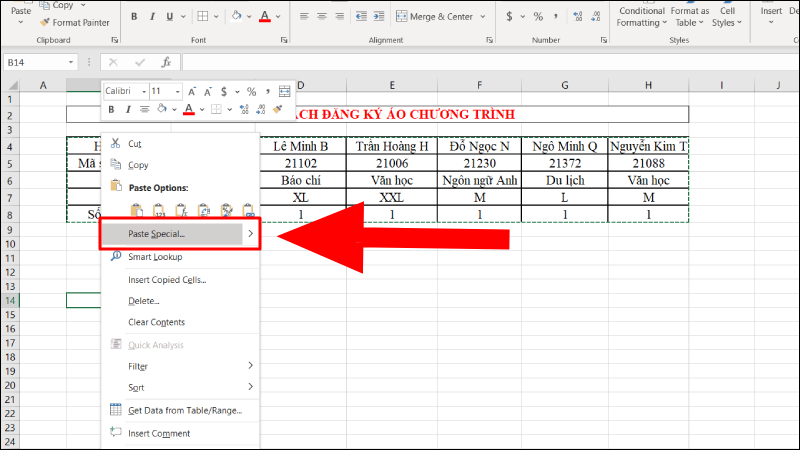The height and width of the screenshot is (450, 800).
Task: Click the Format as Table button
Action: [x=690, y=17]
